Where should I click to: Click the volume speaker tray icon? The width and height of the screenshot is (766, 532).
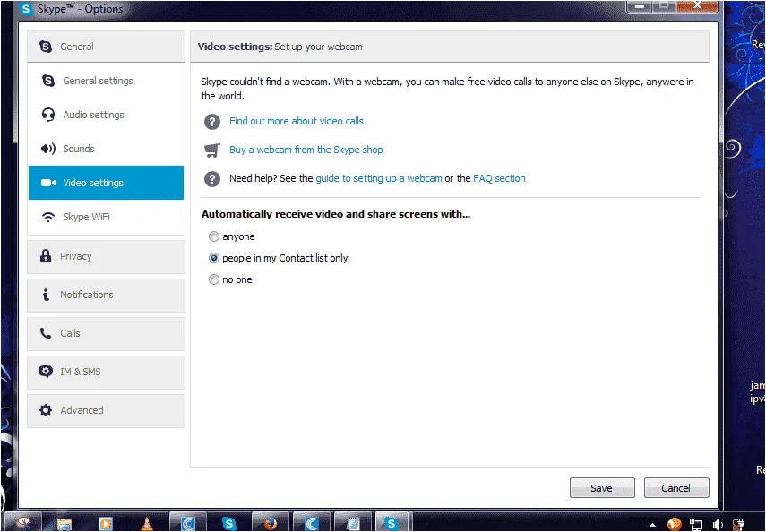click(717, 525)
